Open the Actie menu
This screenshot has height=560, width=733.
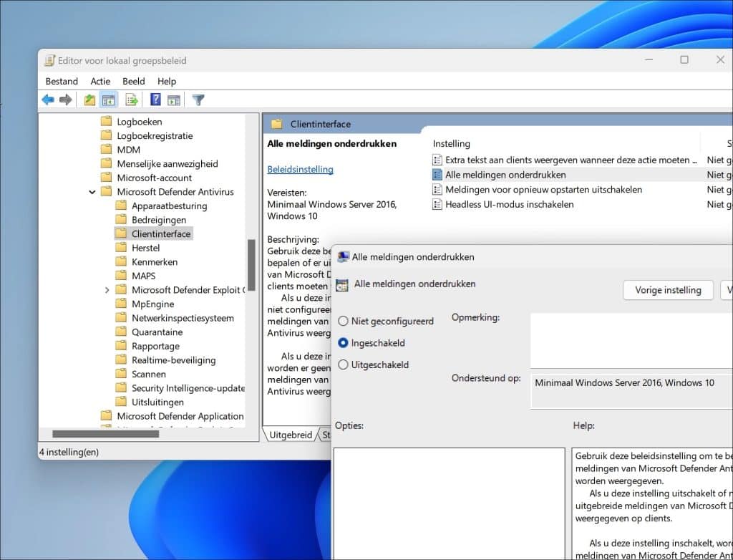pos(100,81)
